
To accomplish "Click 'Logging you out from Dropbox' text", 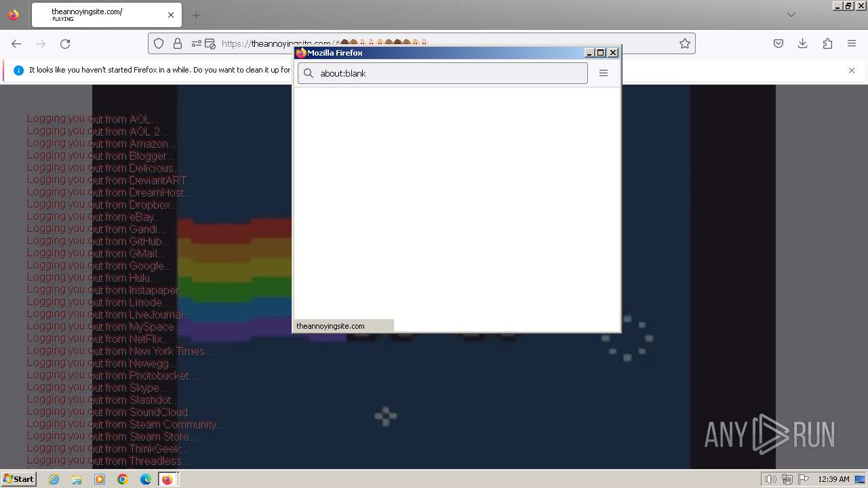I will pyautogui.click(x=102, y=205).
